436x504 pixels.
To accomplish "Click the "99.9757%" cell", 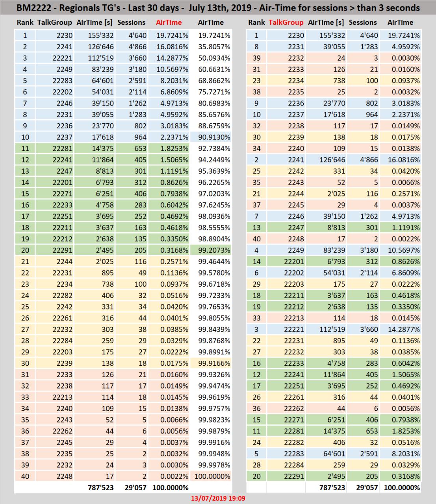I will pos(211,409).
